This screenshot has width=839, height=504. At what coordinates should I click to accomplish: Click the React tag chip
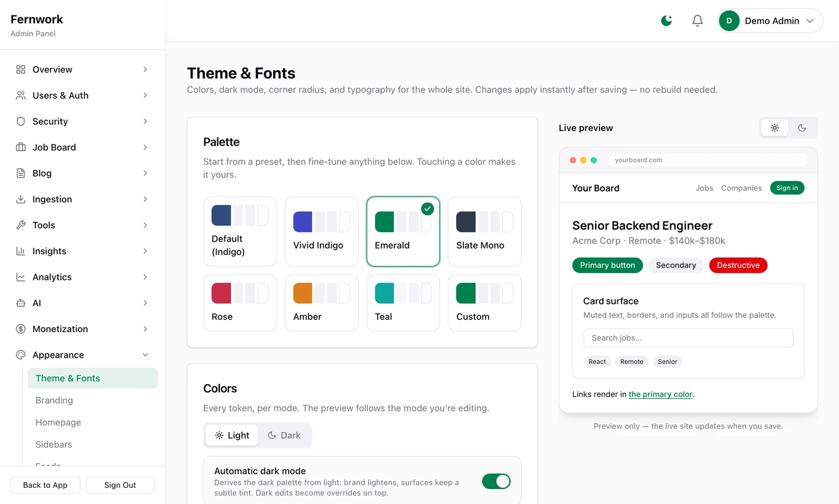click(x=597, y=362)
